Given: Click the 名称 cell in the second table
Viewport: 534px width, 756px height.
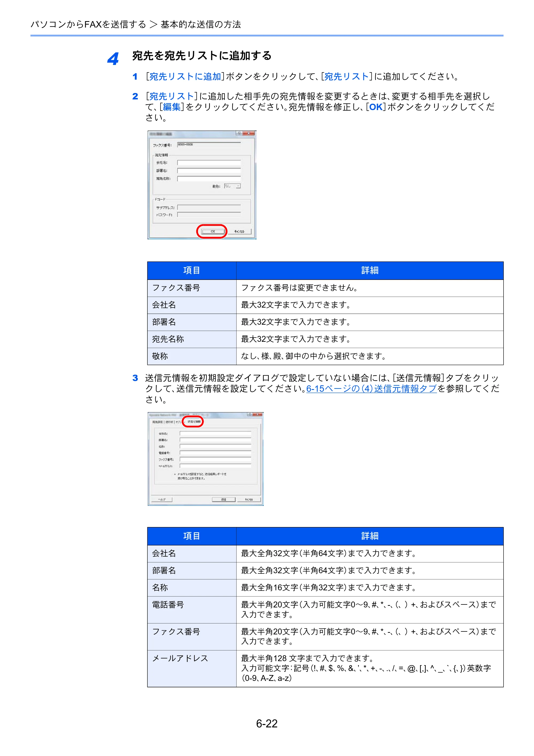Looking at the screenshot, I should (x=192, y=588).
